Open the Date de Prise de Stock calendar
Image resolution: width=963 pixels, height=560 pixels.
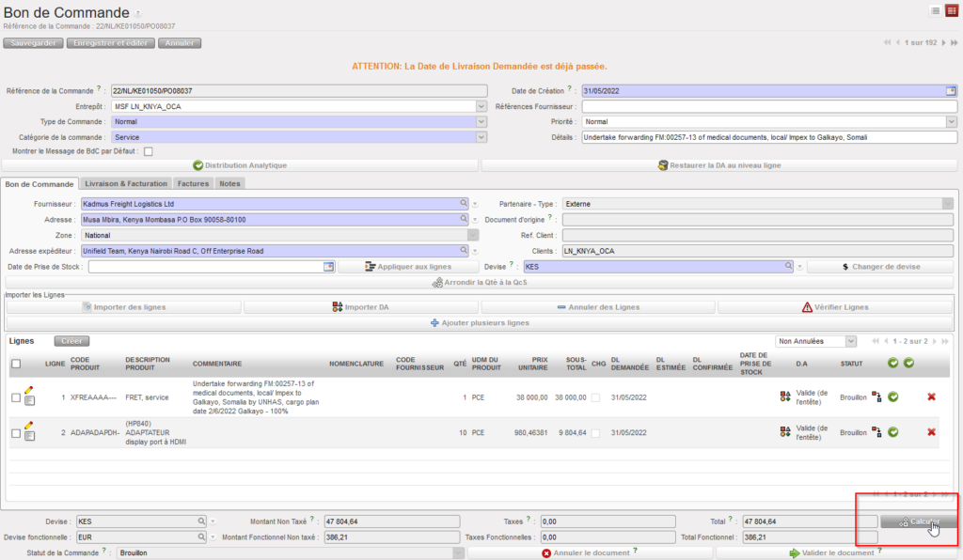tap(328, 267)
